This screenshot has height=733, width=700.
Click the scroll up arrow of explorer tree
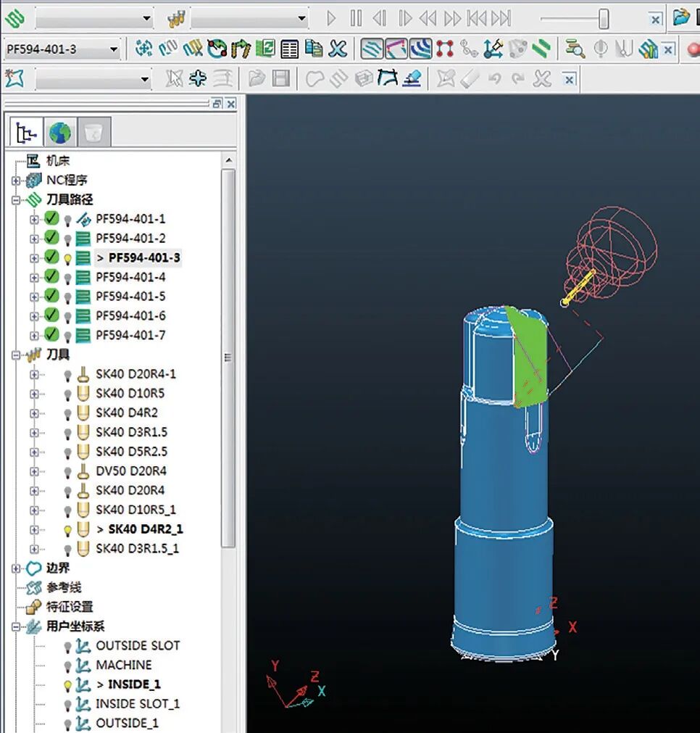228,160
